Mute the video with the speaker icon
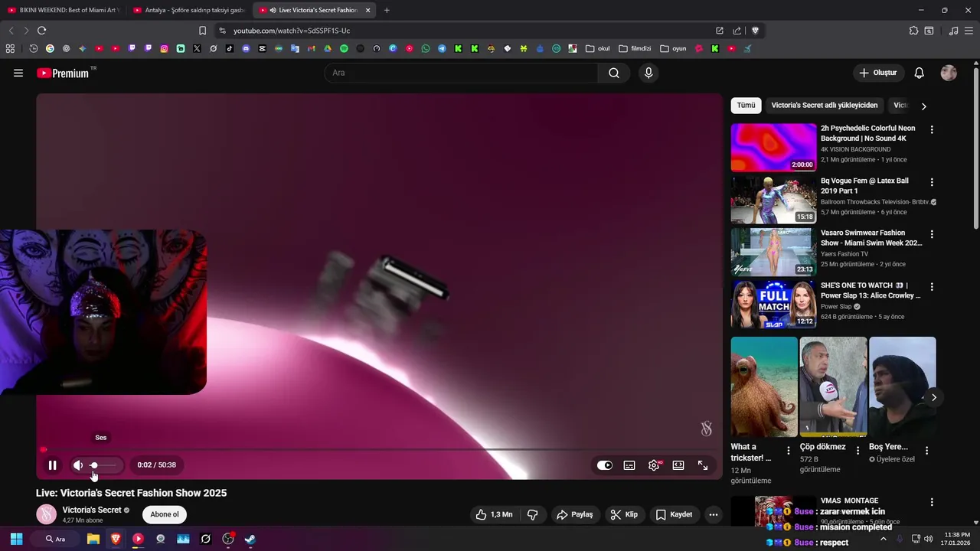 [x=78, y=465]
